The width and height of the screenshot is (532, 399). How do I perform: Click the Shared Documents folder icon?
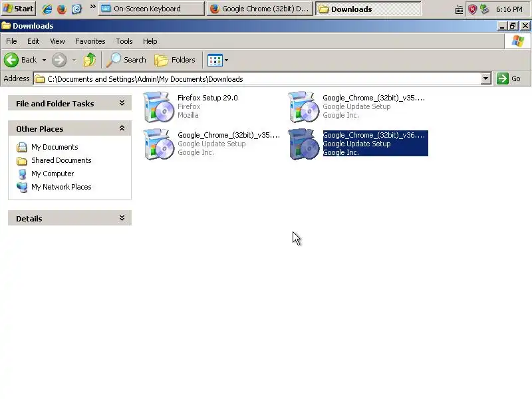pyautogui.click(x=22, y=161)
